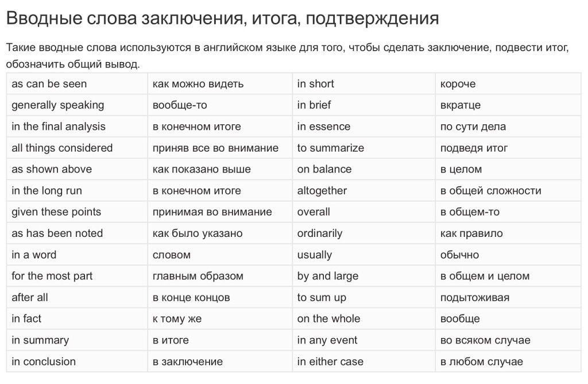Click the 'in conclusion' table cell
Screen dimensions: 588x384
(44, 362)
